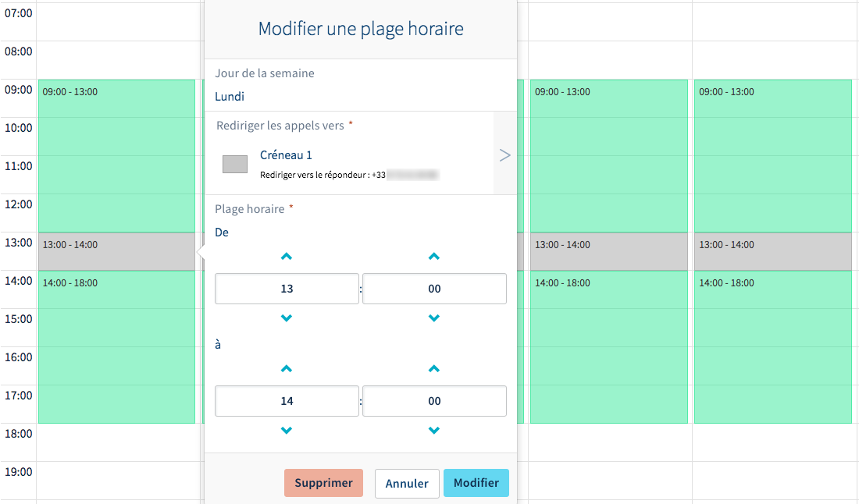Decrement the start minutes value
This screenshot has height=504, width=859.
pyautogui.click(x=433, y=318)
